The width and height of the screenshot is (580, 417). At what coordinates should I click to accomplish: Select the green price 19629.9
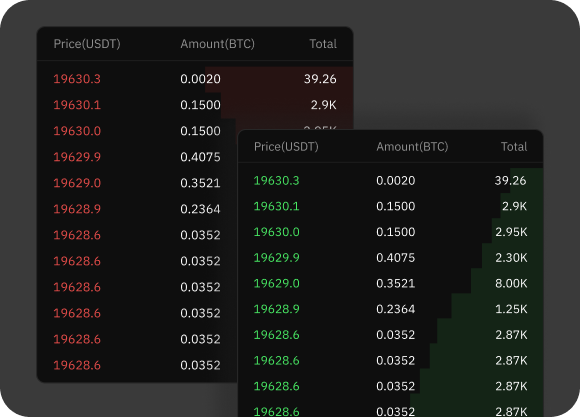(x=276, y=258)
